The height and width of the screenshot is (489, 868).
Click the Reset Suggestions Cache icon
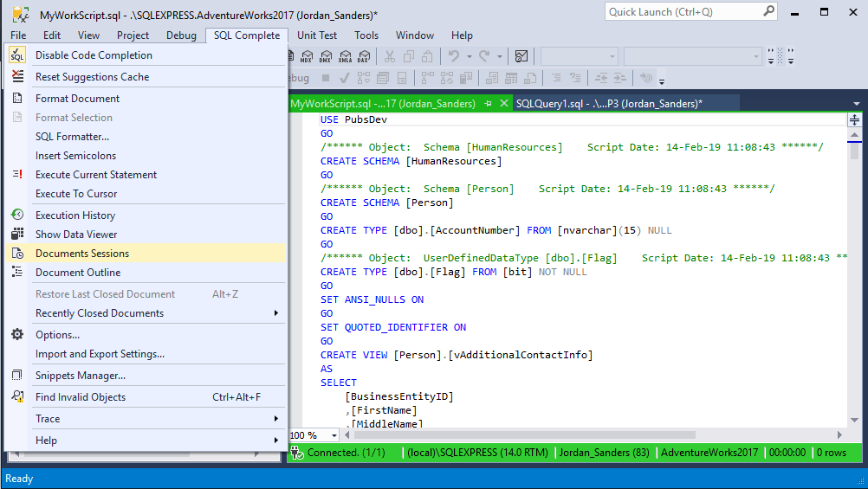(17, 76)
